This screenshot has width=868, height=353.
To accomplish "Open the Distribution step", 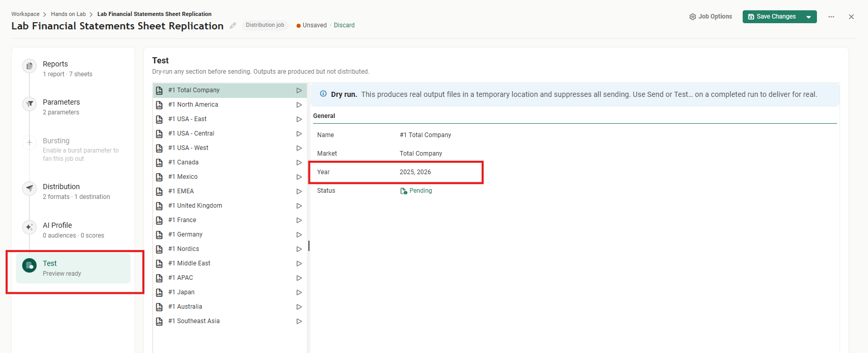I will coord(73,191).
